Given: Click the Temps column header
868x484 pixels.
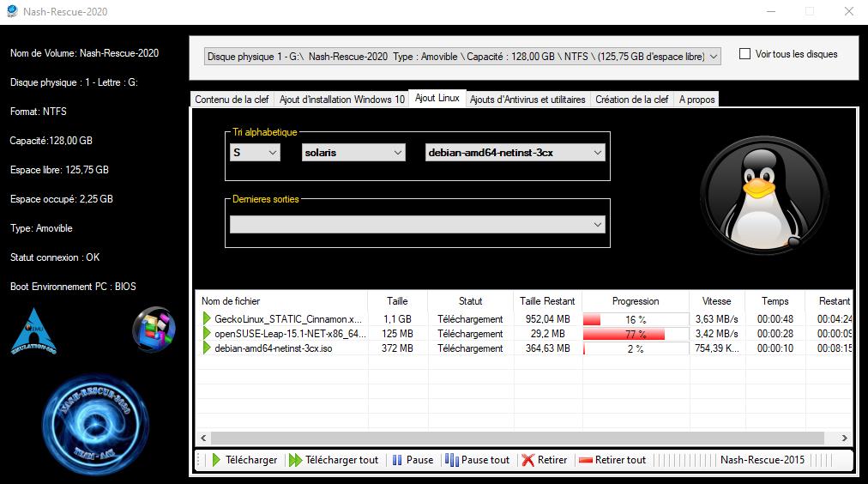Looking at the screenshot, I should point(775,300).
